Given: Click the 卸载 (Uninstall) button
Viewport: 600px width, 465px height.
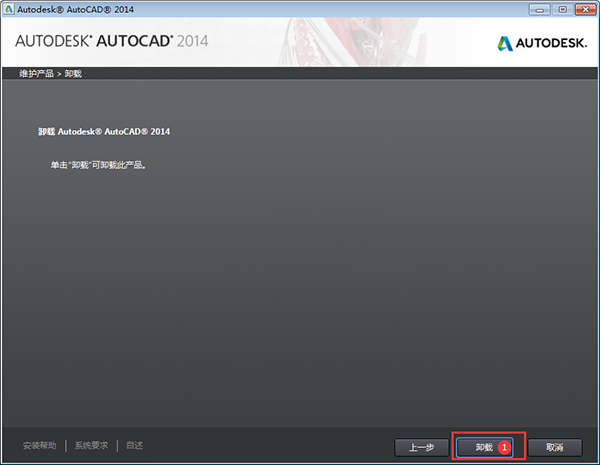Looking at the screenshot, I should point(484,447).
